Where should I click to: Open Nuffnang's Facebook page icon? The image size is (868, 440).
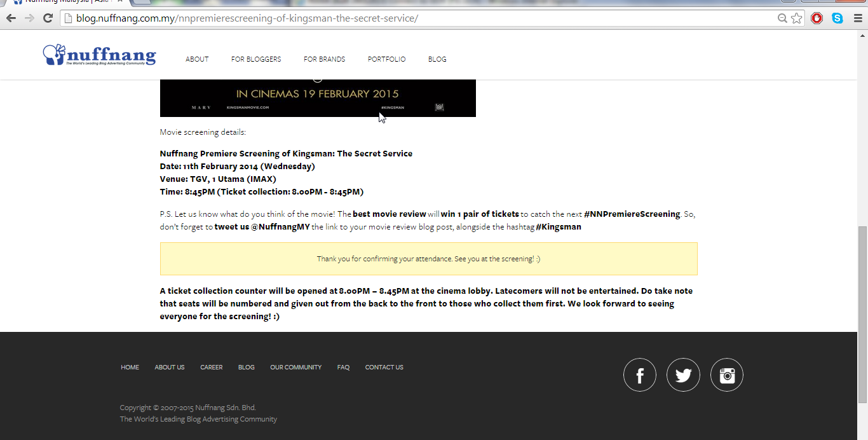point(640,375)
